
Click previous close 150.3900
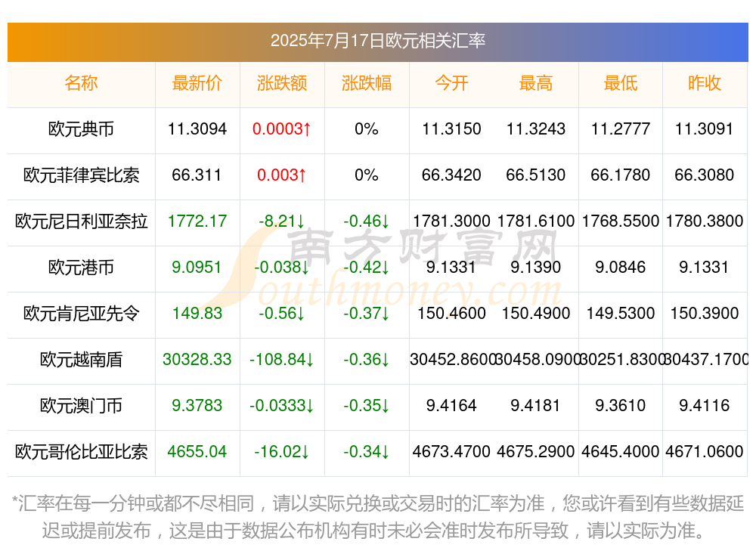[705, 314]
